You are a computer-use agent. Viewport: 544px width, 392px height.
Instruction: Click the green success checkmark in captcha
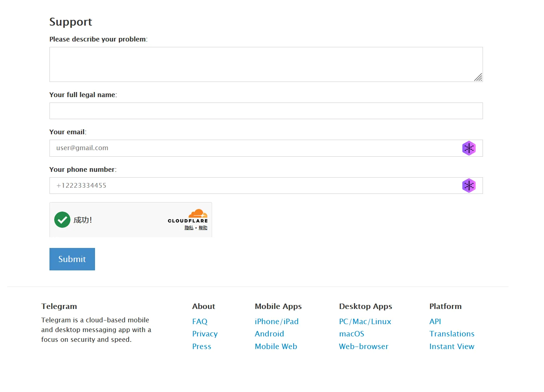(x=62, y=220)
